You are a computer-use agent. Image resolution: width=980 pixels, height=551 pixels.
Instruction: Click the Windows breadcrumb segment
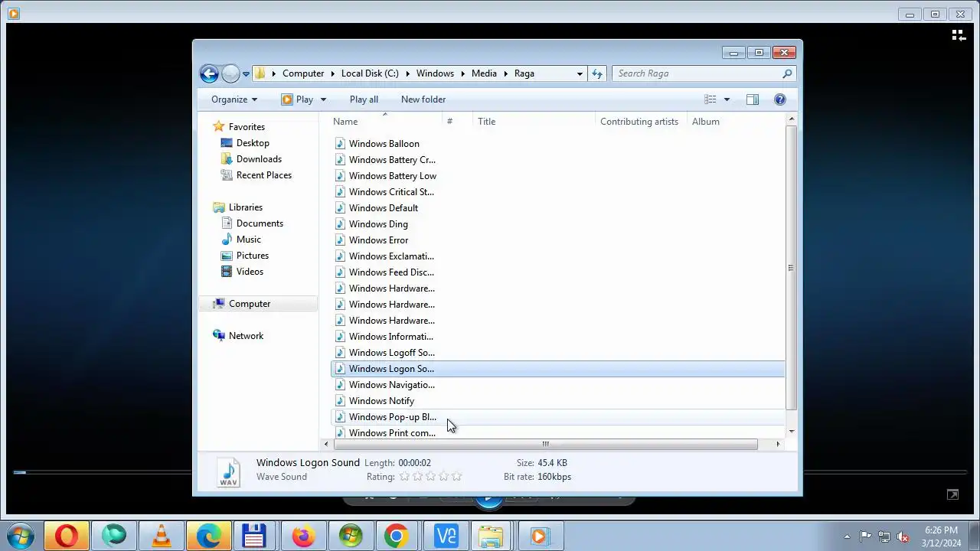(435, 73)
